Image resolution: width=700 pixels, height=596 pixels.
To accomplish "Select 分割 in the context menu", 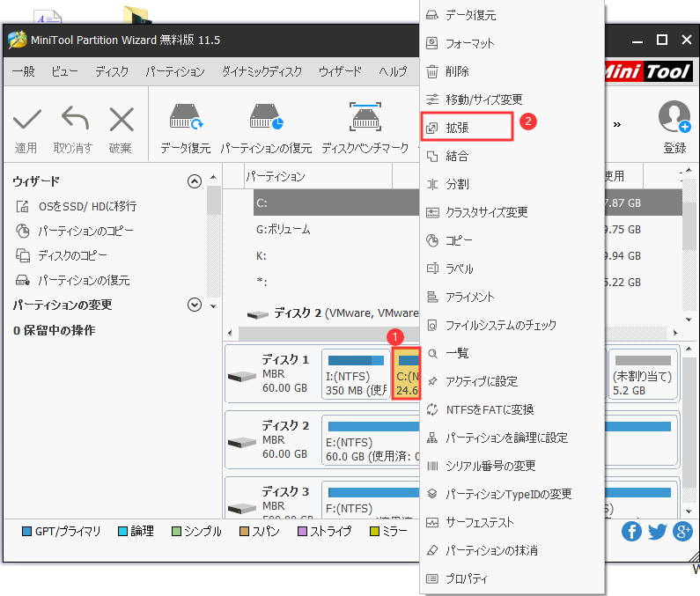I will point(512,184).
